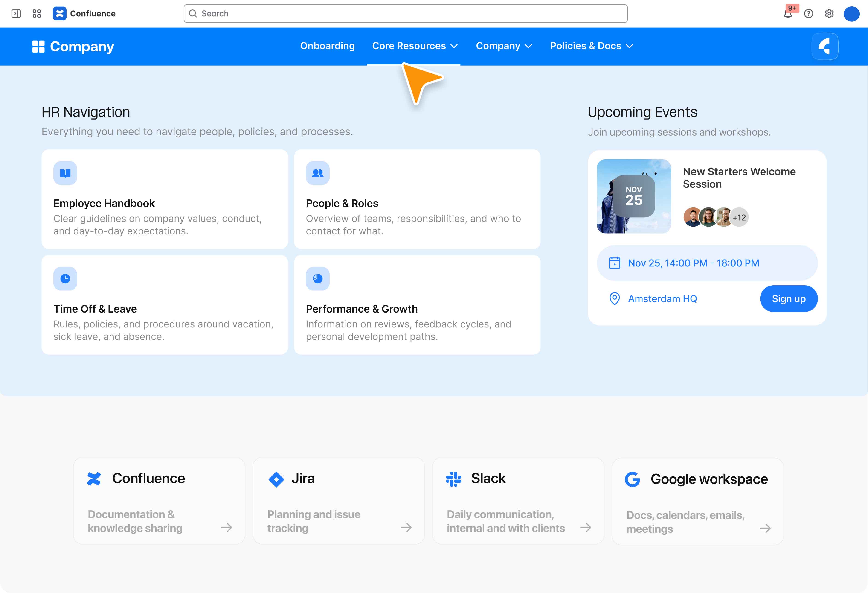Expand the Company navigation dropdown
Image resolution: width=868 pixels, height=593 pixels.
503,46
